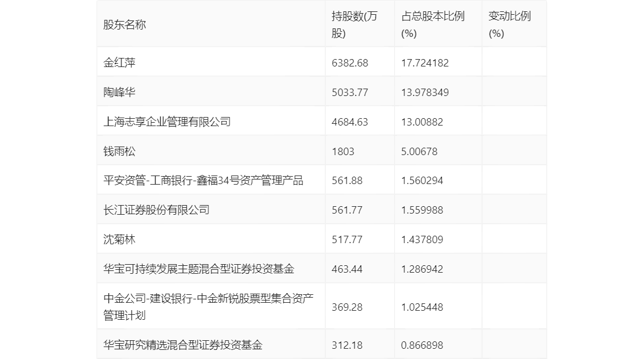This screenshot has width=644, height=359.
Task: Click the 持股数(万股) column header
Action: pyautogui.click(x=354, y=24)
